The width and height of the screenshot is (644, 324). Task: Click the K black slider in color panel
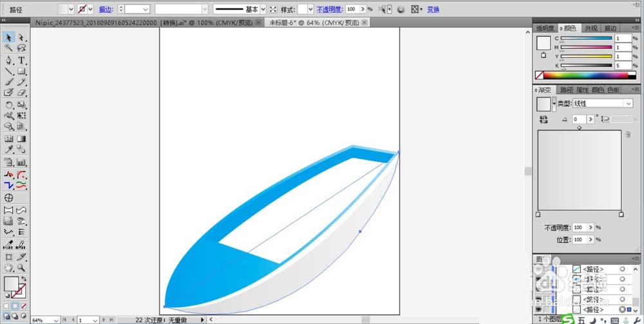tap(587, 65)
